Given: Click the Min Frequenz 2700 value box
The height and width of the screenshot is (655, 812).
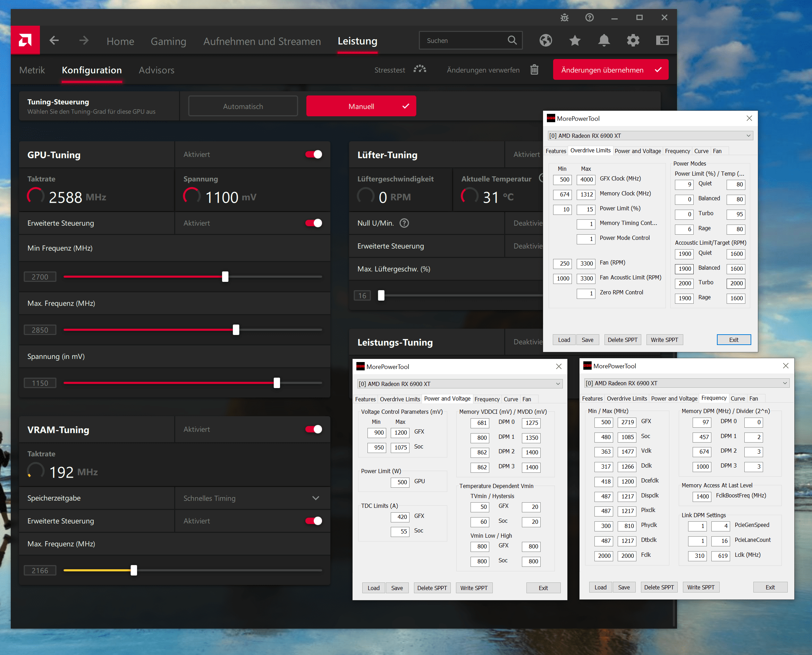Looking at the screenshot, I should 40,277.
